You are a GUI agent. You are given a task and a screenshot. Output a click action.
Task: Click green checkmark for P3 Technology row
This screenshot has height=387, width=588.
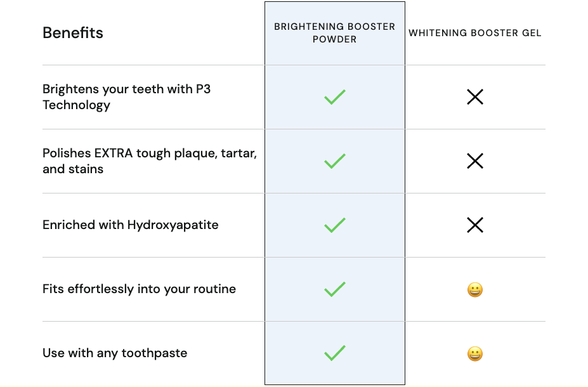pos(334,97)
